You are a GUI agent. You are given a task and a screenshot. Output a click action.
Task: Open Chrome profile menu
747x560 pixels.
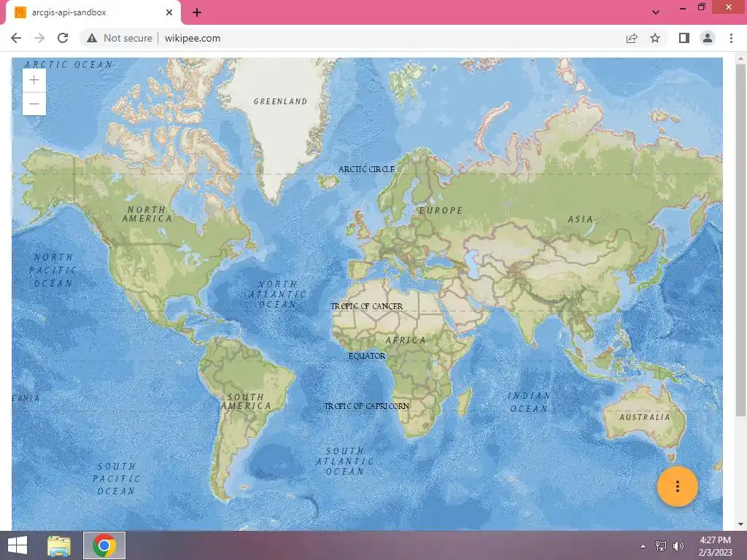[708, 38]
